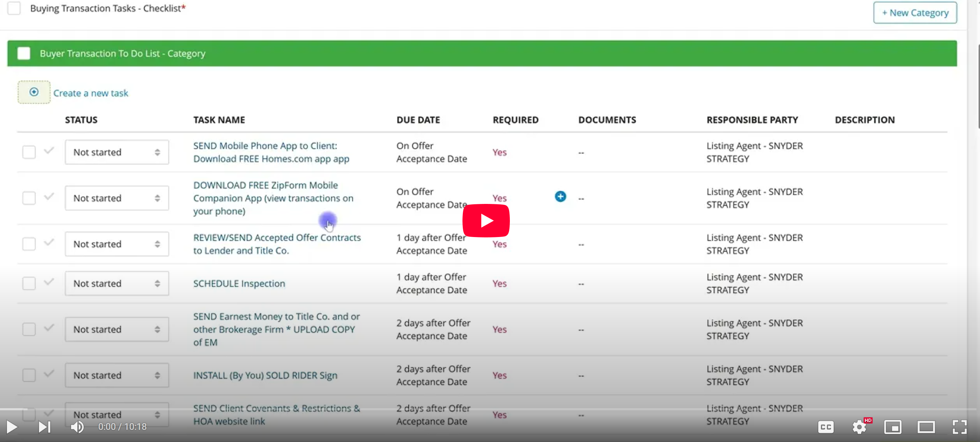This screenshot has width=980, height=442.
Task: Open video settings gear icon
Action: [x=859, y=427]
